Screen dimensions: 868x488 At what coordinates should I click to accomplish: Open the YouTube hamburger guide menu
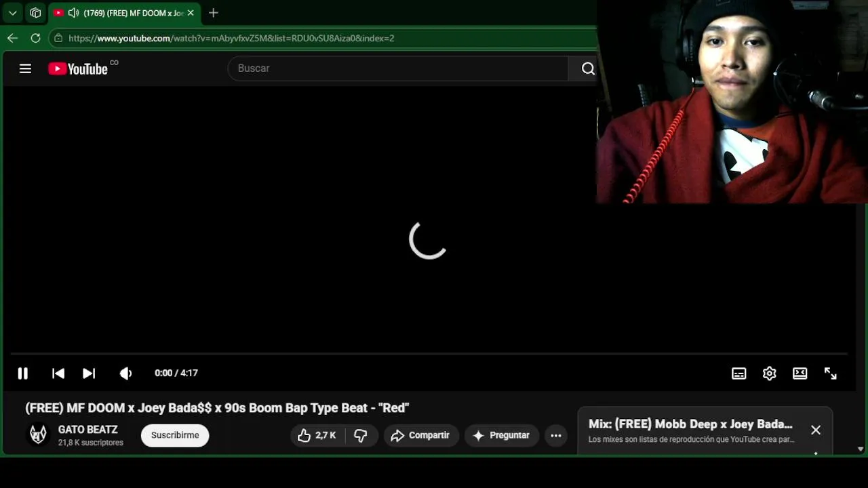(25, 68)
